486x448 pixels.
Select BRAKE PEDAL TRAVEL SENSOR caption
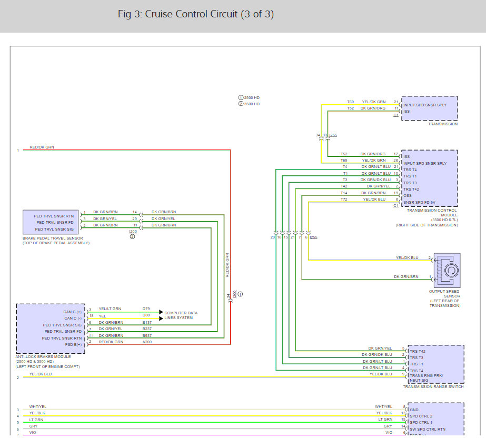tap(53, 238)
